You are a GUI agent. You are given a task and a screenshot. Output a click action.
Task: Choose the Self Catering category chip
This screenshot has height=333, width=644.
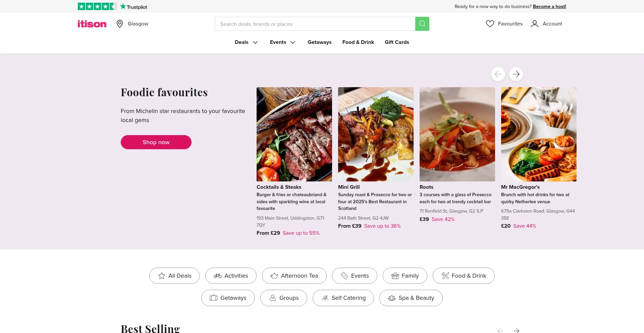343,298
